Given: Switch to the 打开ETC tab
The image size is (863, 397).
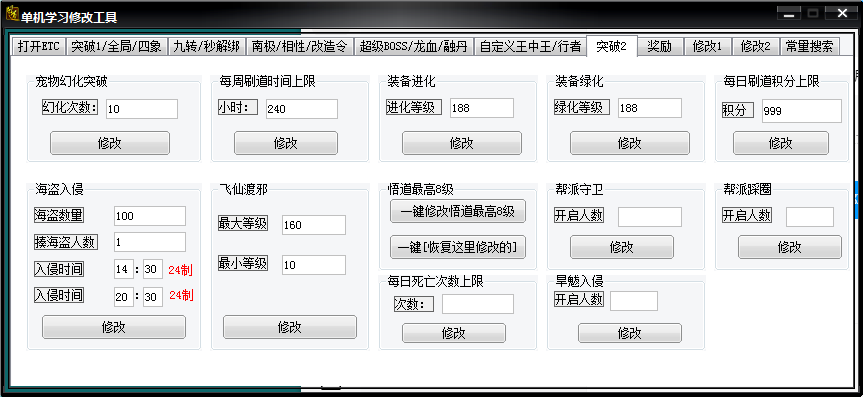Looking at the screenshot, I should [39, 46].
